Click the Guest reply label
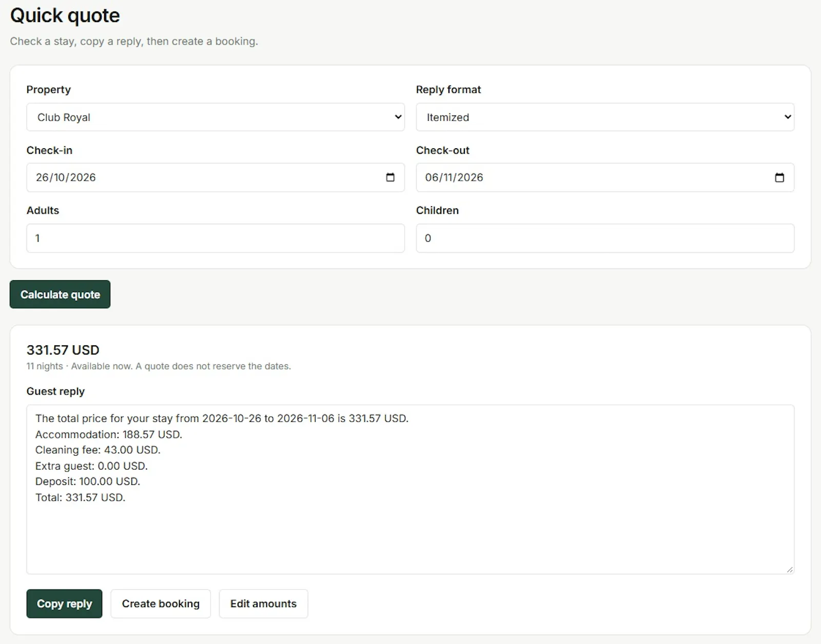Viewport: 821px width, 644px height. point(55,391)
